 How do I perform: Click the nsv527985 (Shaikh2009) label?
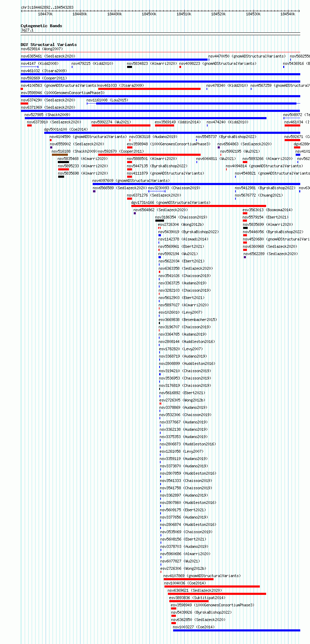[47, 115]
